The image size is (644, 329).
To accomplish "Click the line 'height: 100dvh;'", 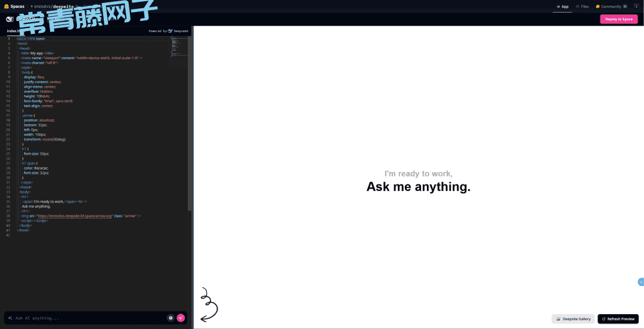I will coord(36,96).
